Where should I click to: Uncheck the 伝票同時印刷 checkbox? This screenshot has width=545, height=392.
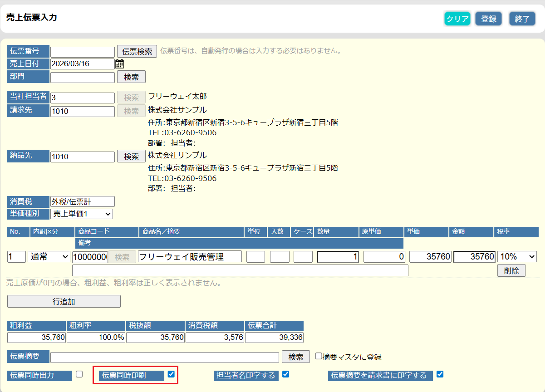point(171,374)
